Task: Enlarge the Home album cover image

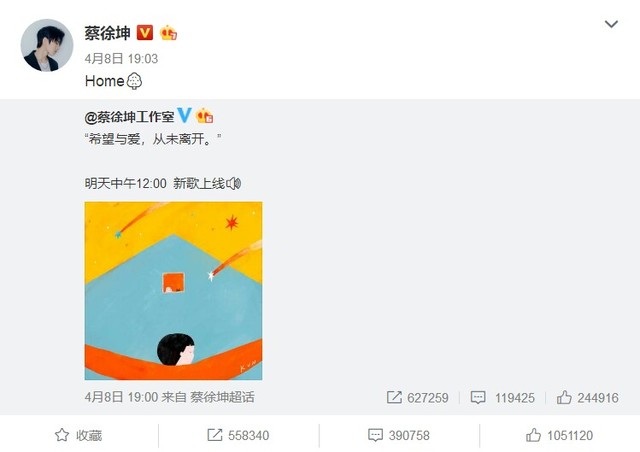Action: tap(173, 291)
